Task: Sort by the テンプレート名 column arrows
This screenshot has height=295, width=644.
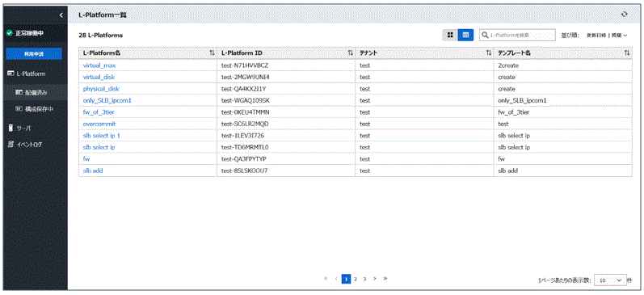Action: point(627,53)
